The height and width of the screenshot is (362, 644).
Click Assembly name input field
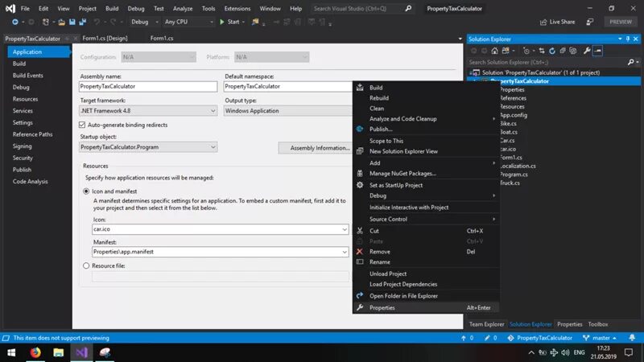point(148,87)
